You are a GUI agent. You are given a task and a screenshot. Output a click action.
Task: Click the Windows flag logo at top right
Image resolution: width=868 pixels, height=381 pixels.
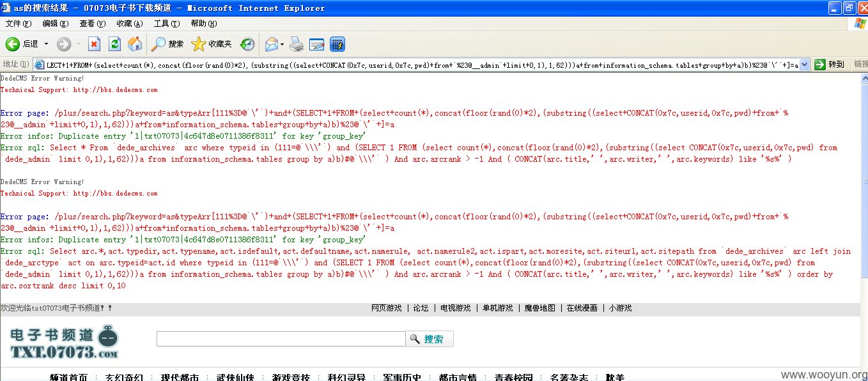pyautogui.click(x=861, y=24)
